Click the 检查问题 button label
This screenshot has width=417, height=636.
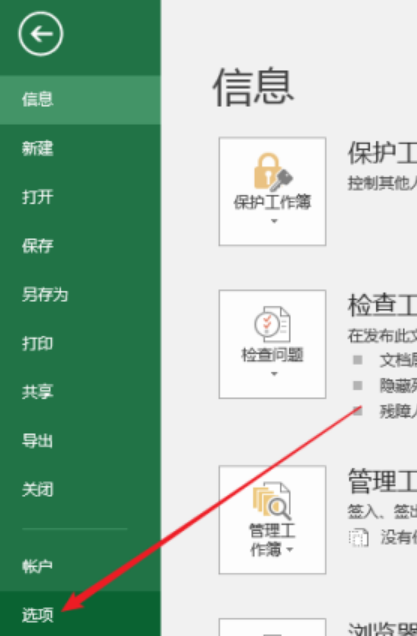[272, 355]
